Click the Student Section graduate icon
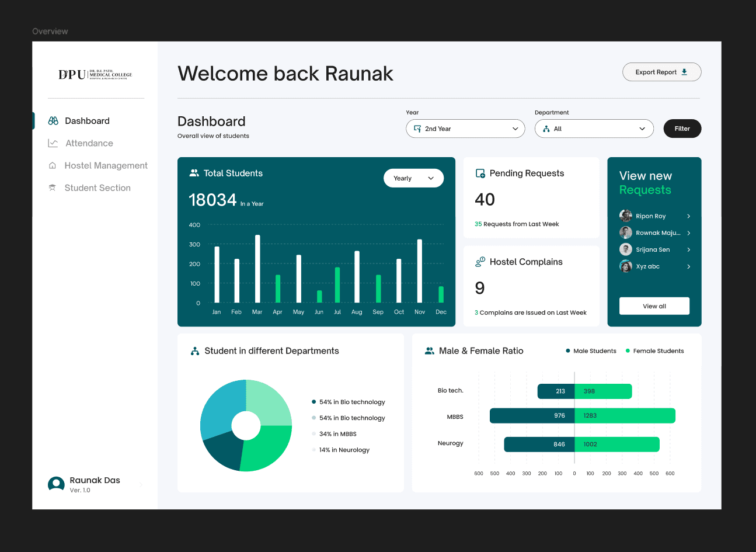 click(53, 188)
